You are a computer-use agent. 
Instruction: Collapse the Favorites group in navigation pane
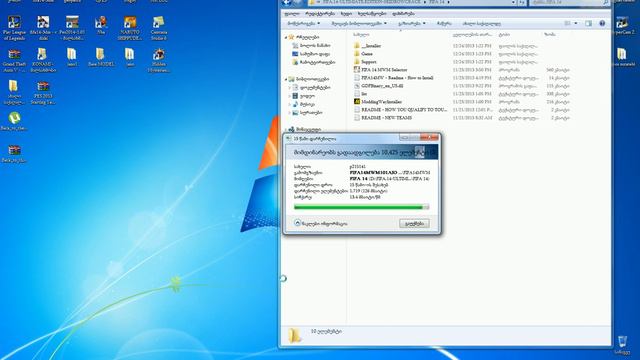point(286,37)
